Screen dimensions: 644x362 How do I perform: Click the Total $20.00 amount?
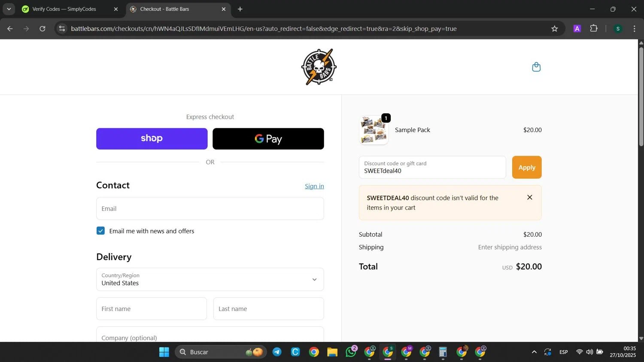(529, 266)
